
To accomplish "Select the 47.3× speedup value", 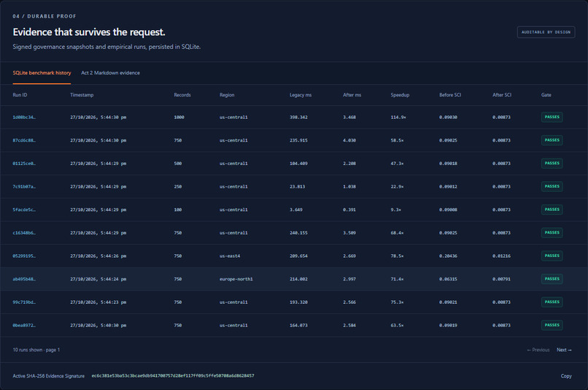I will click(x=397, y=164).
